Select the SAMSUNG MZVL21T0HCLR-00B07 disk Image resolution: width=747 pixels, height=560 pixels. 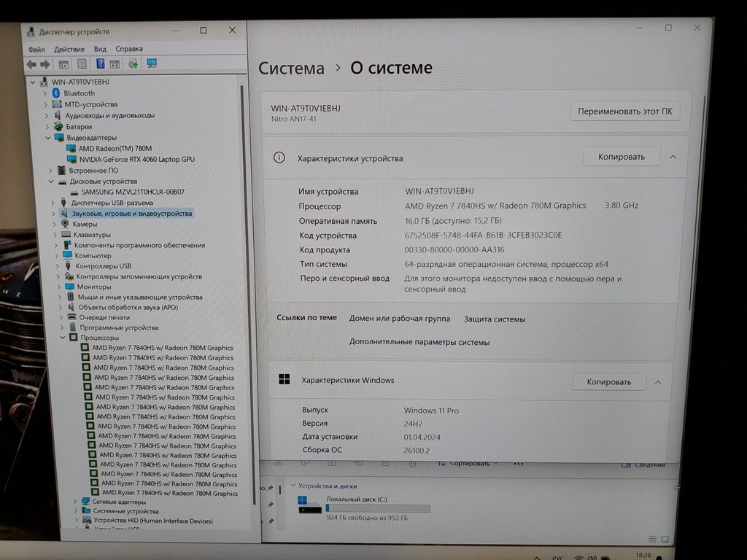(133, 192)
